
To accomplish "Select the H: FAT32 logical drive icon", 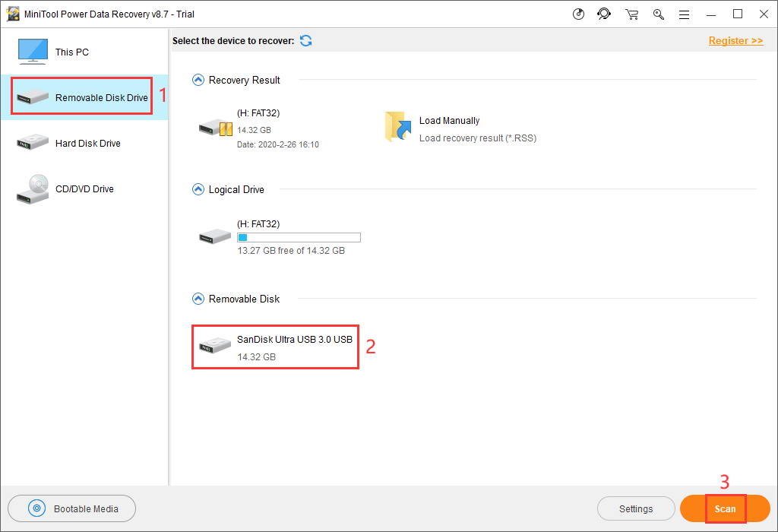I will (x=215, y=236).
